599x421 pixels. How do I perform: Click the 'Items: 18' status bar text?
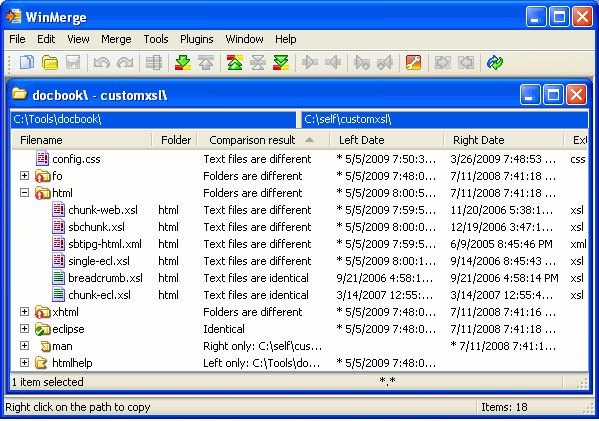tap(504, 407)
